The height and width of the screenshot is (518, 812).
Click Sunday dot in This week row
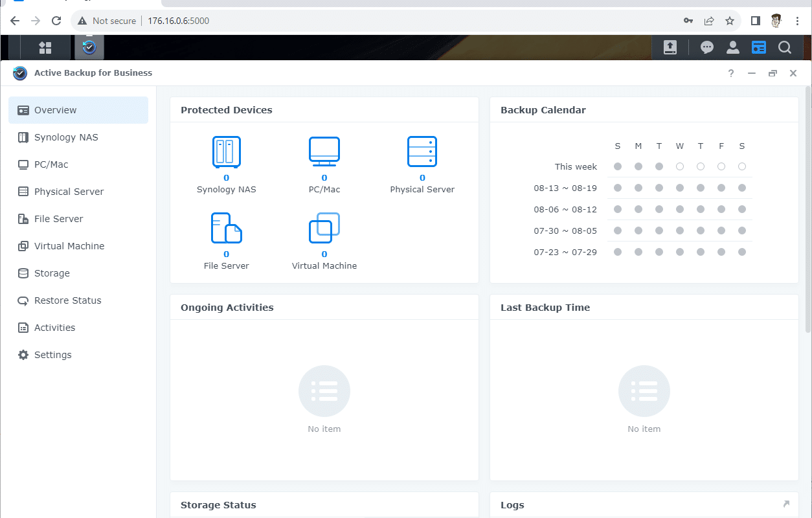[618, 166]
